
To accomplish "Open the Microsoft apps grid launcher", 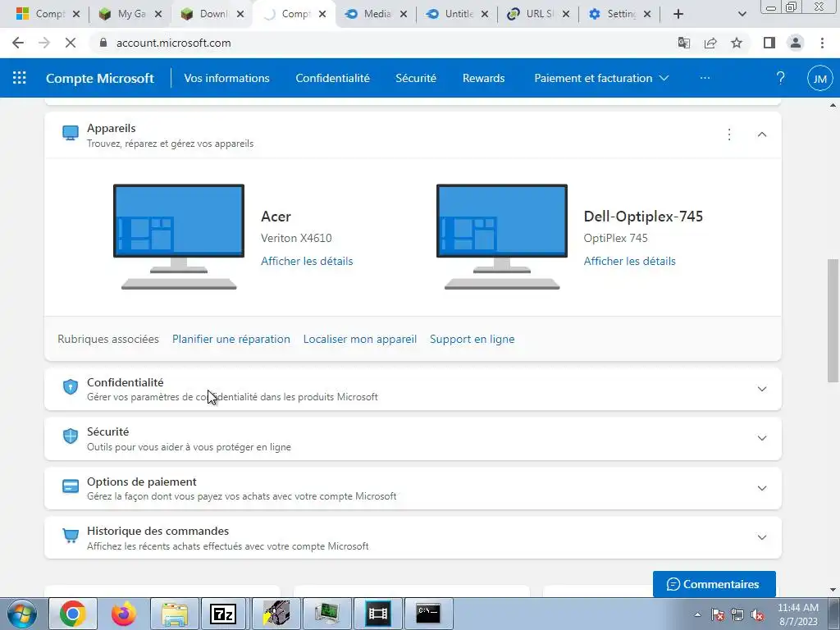I will (x=20, y=78).
